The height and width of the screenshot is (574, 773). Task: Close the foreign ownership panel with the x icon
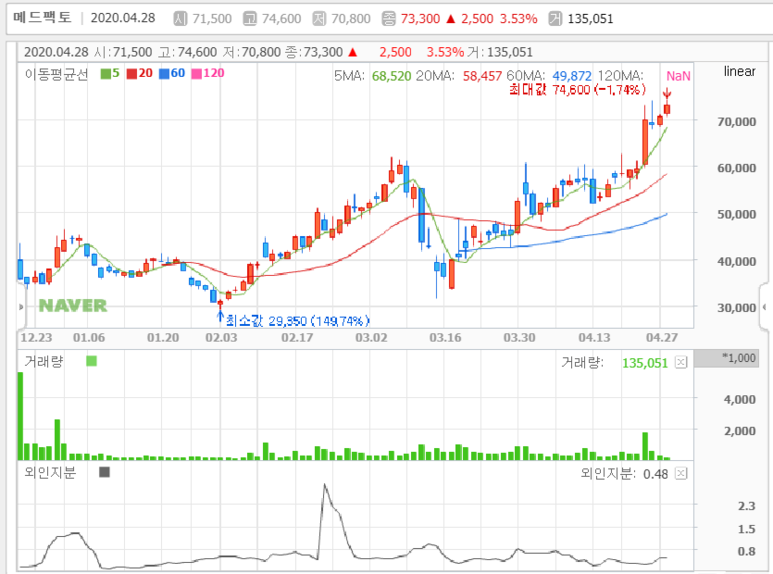(681, 473)
